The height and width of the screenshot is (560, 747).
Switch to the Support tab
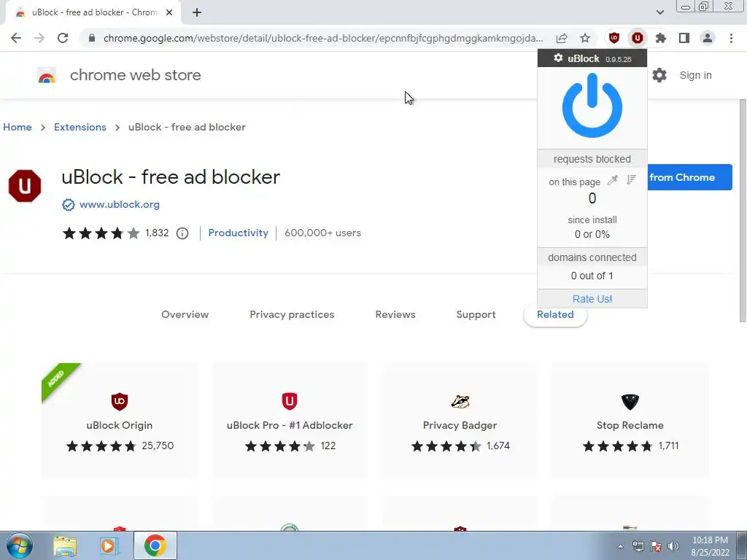476,314
